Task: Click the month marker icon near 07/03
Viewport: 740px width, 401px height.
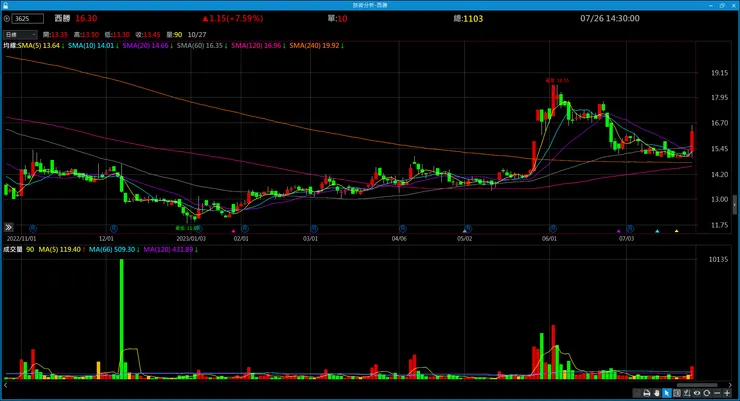Action: pyautogui.click(x=630, y=228)
